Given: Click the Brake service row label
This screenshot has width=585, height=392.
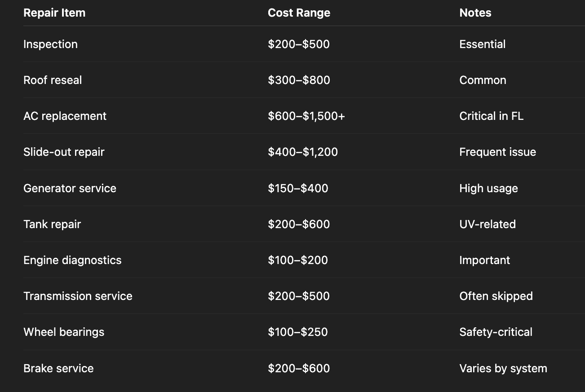Looking at the screenshot, I should pos(58,368).
